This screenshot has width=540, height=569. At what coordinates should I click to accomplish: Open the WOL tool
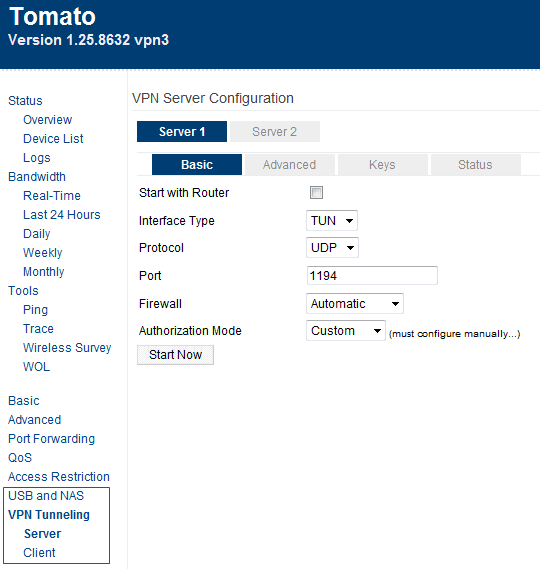pyautogui.click(x=36, y=367)
